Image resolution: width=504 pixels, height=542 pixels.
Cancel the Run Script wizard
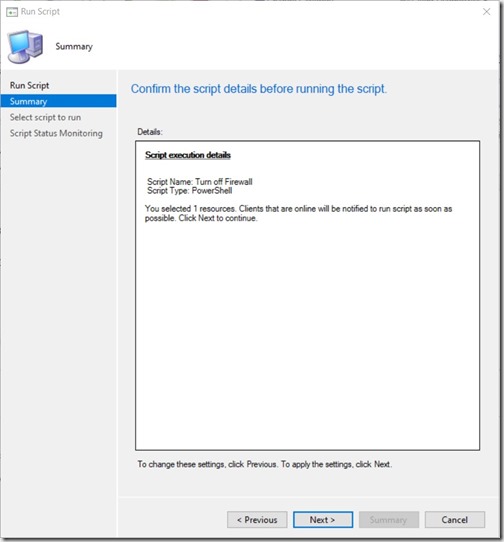455,520
